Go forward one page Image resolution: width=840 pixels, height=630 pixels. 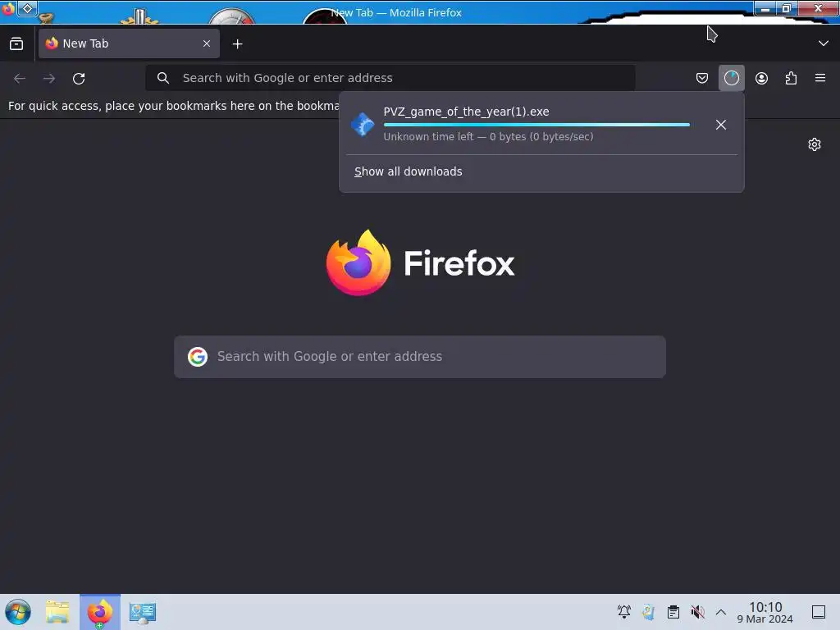pos(49,78)
